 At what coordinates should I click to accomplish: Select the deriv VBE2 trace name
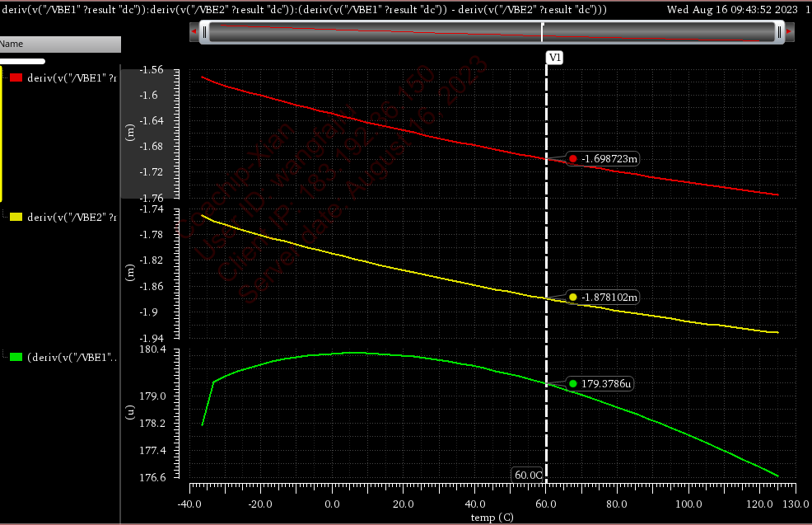[x=71, y=217]
